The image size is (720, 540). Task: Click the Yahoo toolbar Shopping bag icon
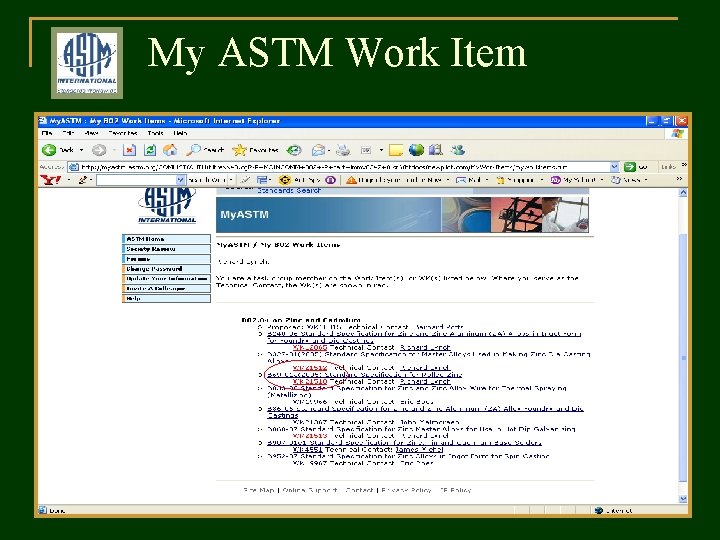tap(500, 180)
